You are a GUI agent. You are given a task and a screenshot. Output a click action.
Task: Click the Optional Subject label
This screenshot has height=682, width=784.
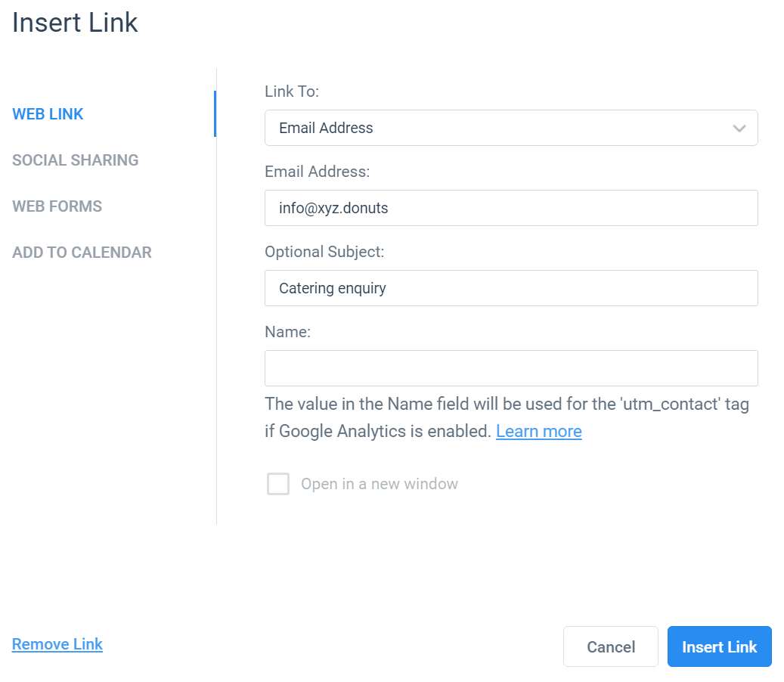(324, 252)
